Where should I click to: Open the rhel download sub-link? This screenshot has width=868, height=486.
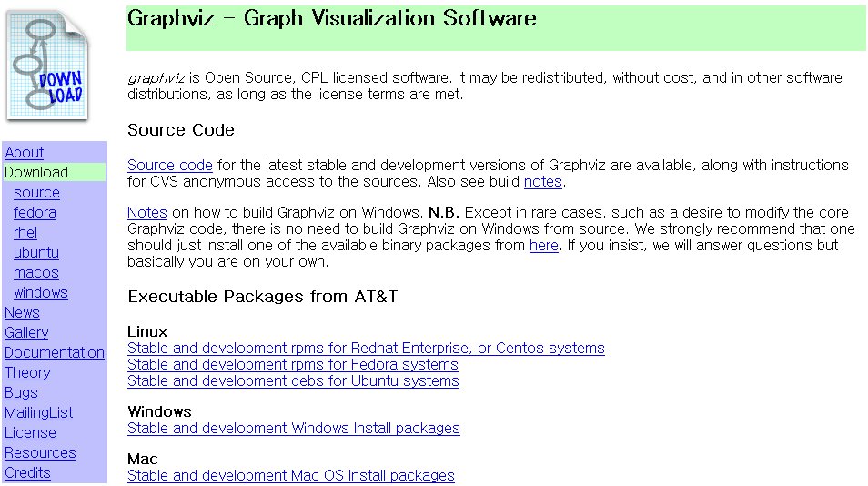pos(25,232)
